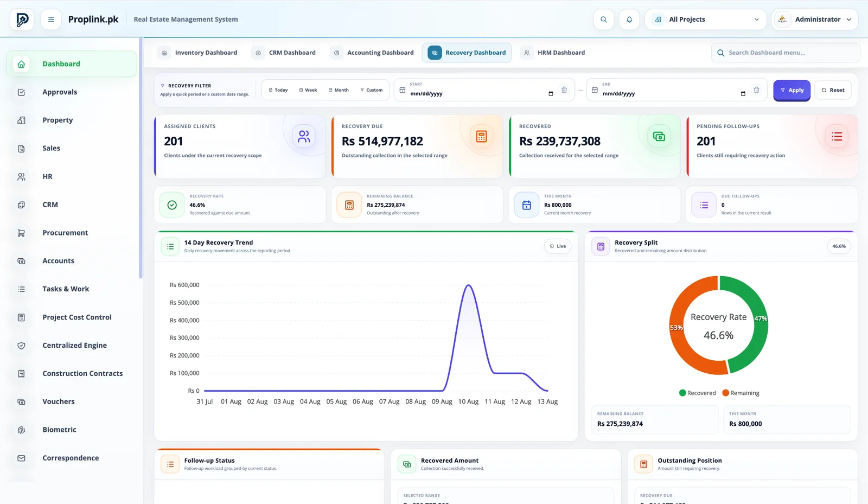Click the Due Follow-ups list icon
The width and height of the screenshot is (868, 504).
pyautogui.click(x=704, y=205)
